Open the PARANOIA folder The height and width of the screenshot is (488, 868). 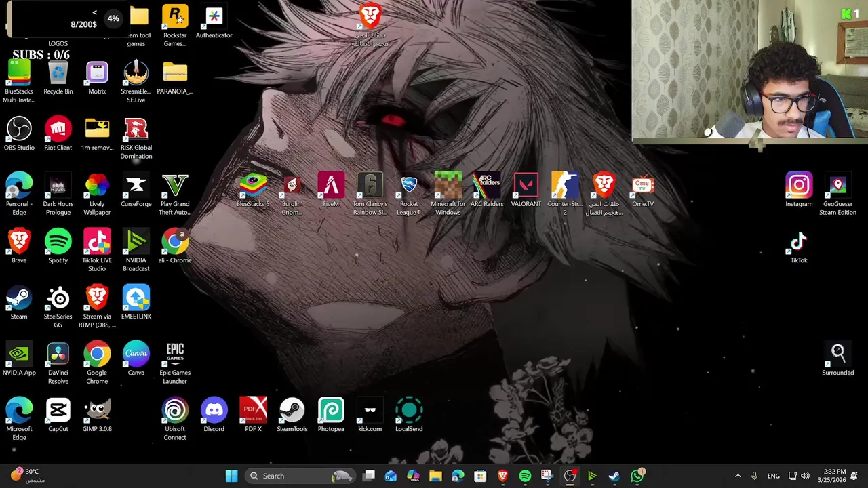tap(175, 77)
